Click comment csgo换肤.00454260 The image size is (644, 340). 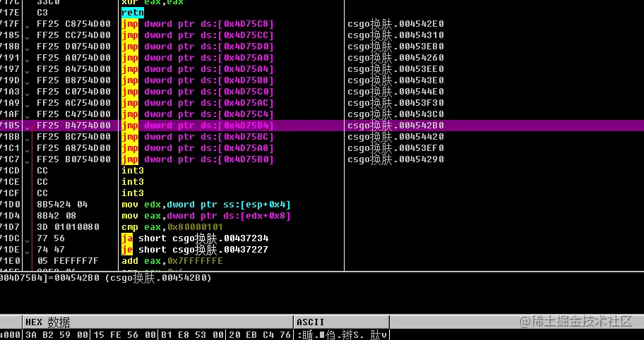tap(395, 58)
